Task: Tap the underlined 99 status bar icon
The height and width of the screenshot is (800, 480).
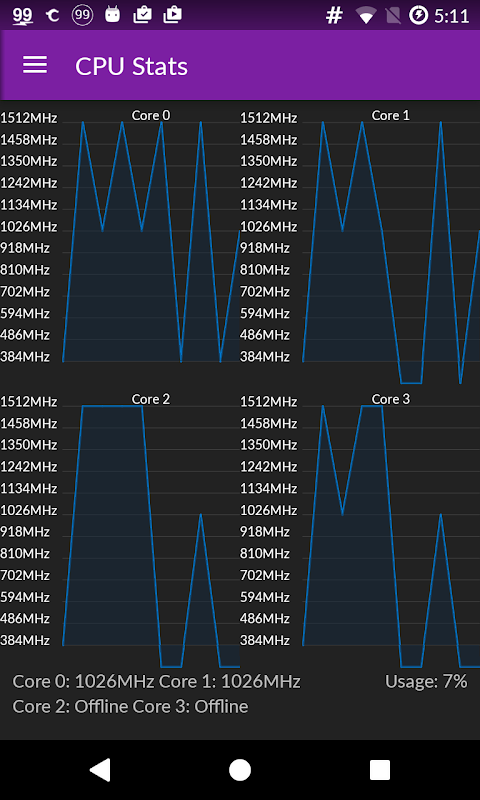Action: 22,16
